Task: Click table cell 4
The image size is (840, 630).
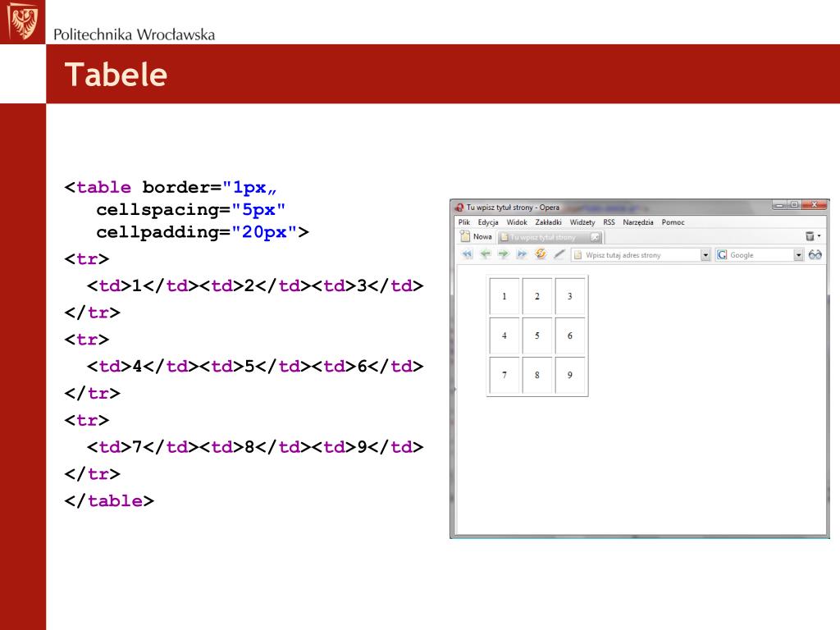Action: coord(504,336)
